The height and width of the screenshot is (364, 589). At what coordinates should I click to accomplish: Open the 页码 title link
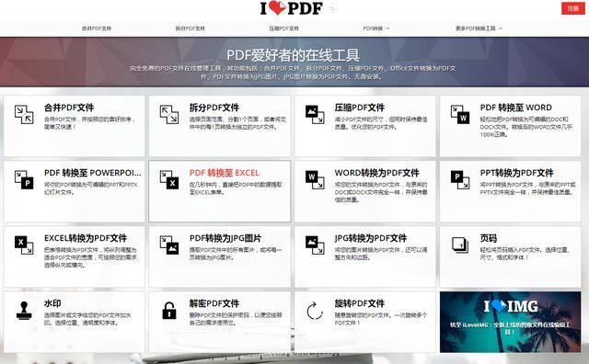click(488, 238)
